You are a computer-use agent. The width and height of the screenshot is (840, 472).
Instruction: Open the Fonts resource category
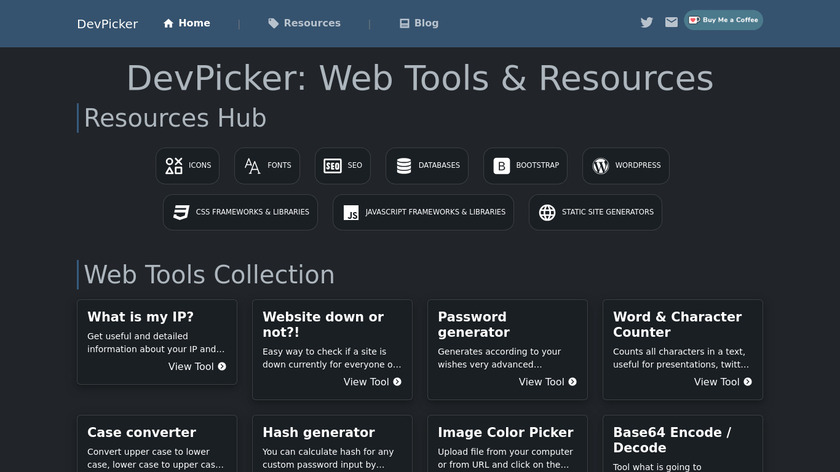coord(267,166)
